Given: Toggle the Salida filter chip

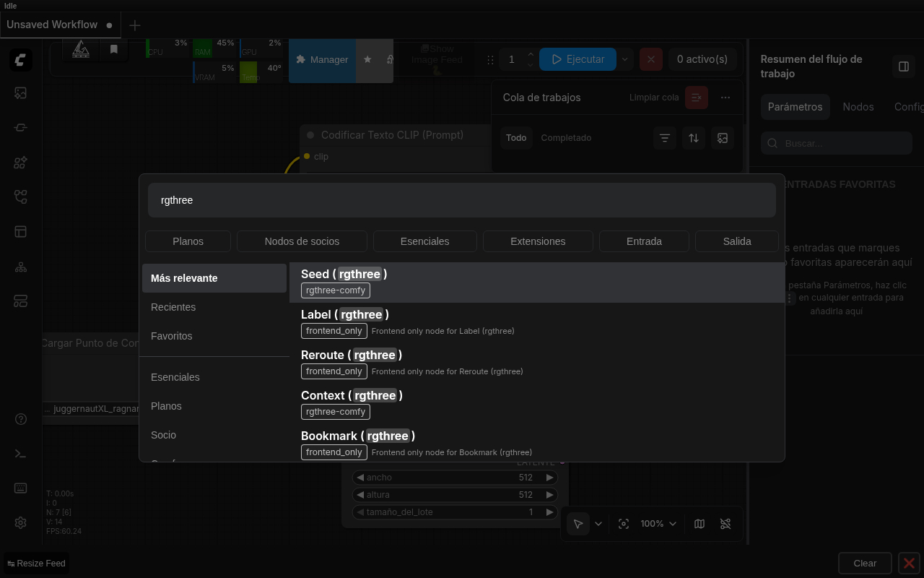Looking at the screenshot, I should pyautogui.click(x=737, y=241).
